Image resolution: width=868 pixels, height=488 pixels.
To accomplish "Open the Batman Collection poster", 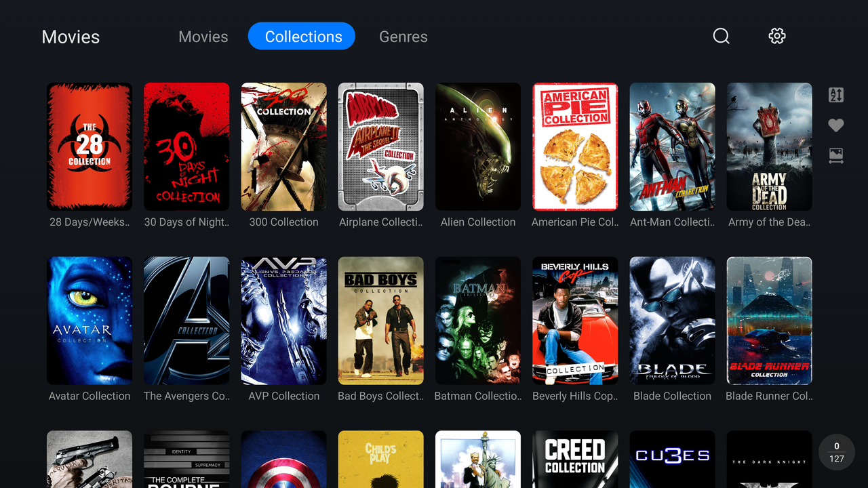I will coord(478,321).
